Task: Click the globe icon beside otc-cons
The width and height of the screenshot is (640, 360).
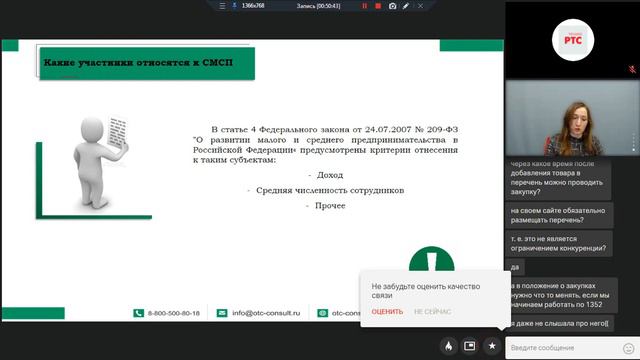Action: [322, 313]
